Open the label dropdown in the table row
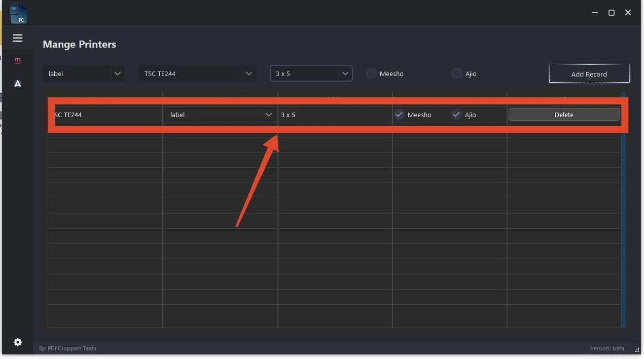Viewport: 644px width, 359px height. coord(220,115)
